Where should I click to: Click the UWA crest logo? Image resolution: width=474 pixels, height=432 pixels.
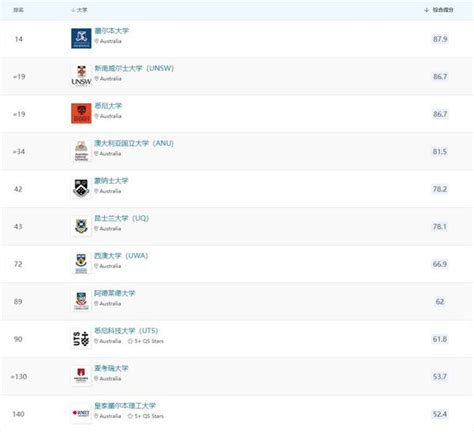click(81, 263)
